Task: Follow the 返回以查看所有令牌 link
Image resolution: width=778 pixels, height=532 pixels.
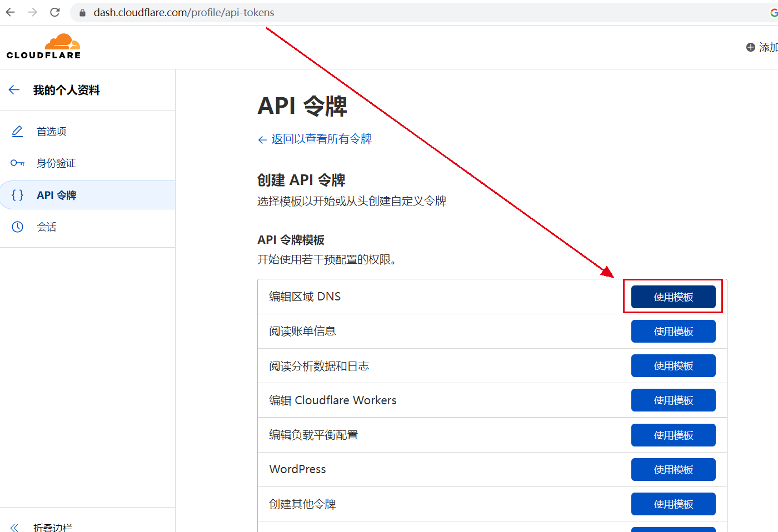Action: click(x=321, y=139)
